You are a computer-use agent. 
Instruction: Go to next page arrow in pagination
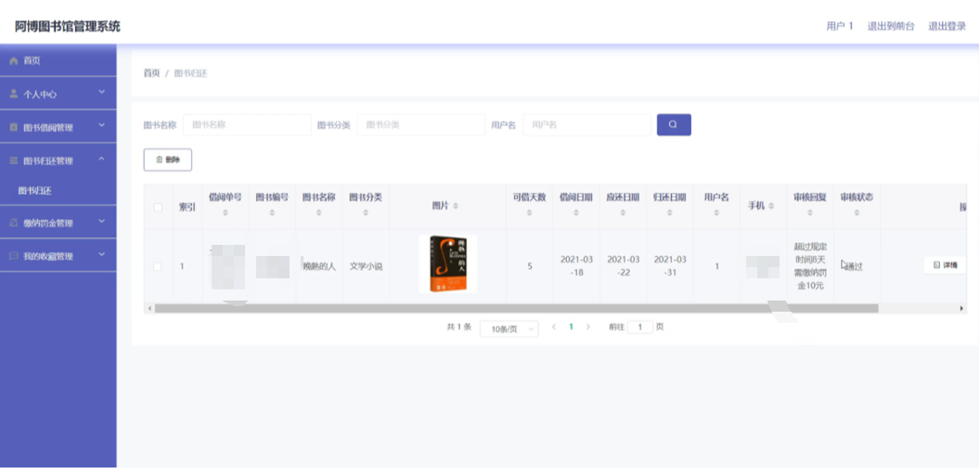(x=588, y=327)
